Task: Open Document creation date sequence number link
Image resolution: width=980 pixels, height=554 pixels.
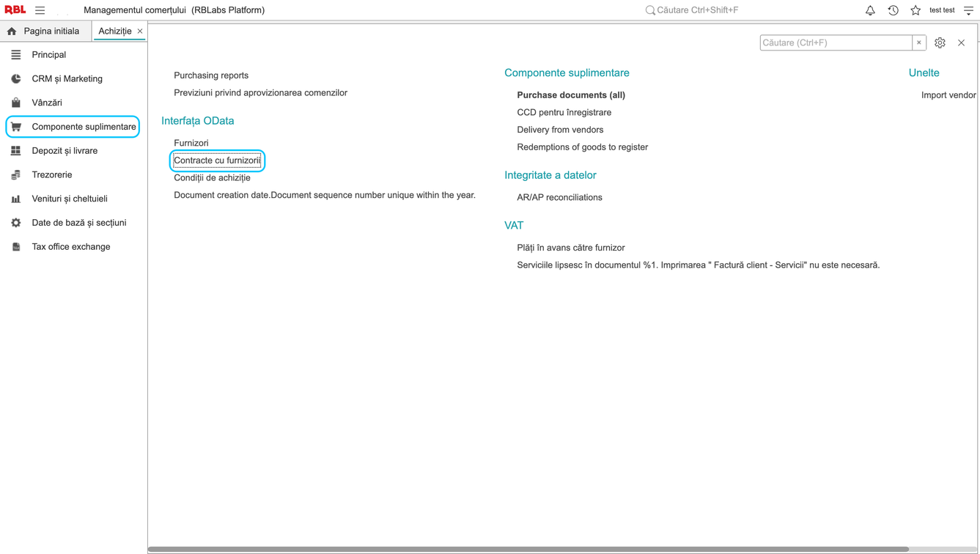Action: (x=325, y=196)
